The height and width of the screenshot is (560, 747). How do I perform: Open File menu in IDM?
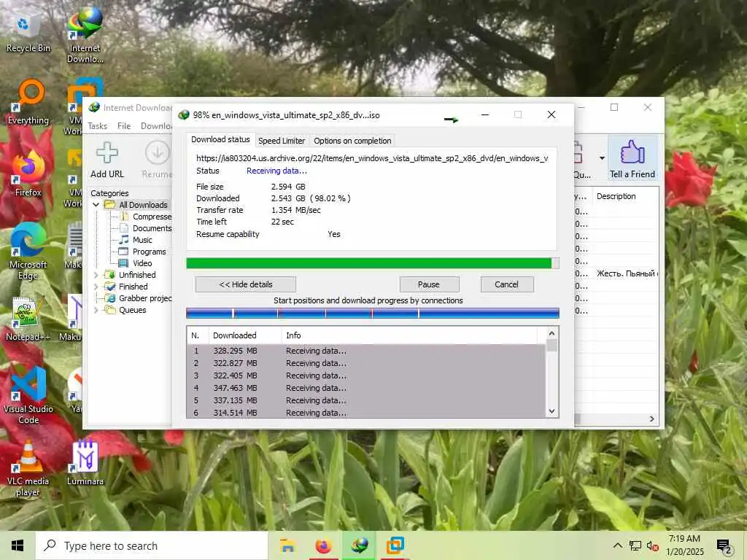point(124,125)
